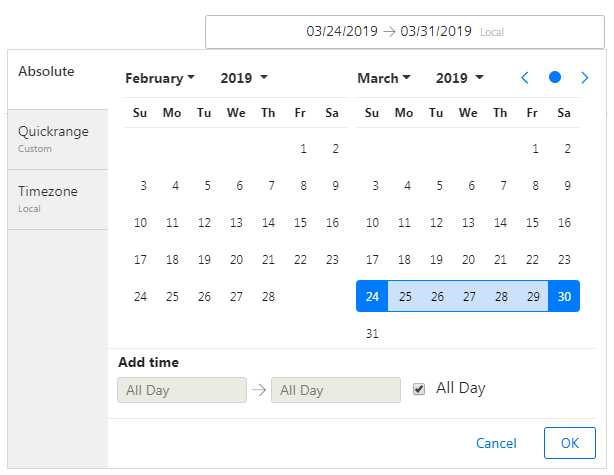Uncheck the All Day checkbox
The height and width of the screenshot is (475, 614).
[x=419, y=389]
